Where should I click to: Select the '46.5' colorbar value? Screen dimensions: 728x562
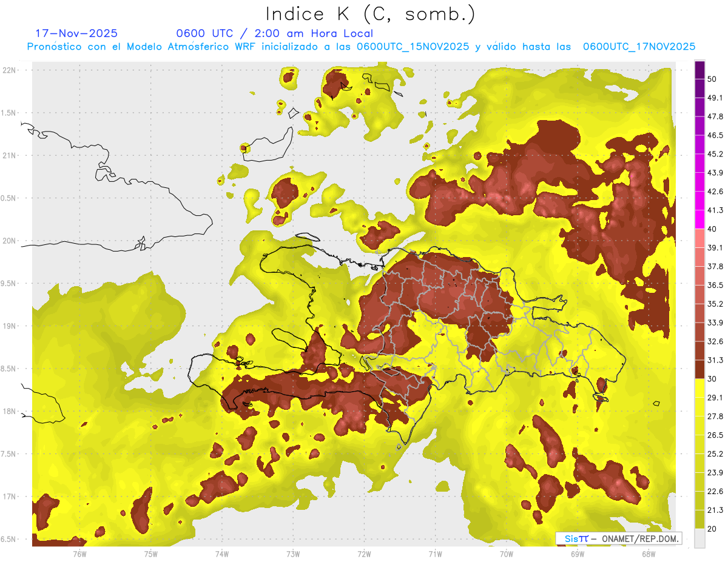(x=715, y=135)
